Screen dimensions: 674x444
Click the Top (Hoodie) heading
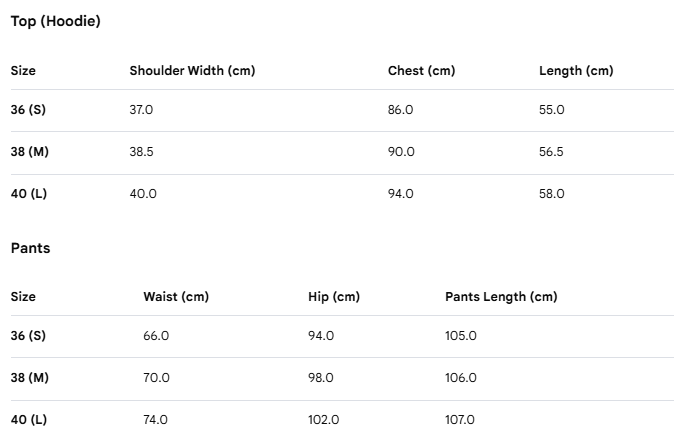55,21
